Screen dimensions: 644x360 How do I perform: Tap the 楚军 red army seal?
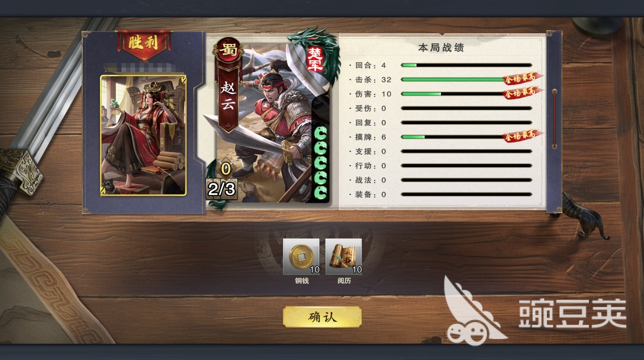pos(315,59)
